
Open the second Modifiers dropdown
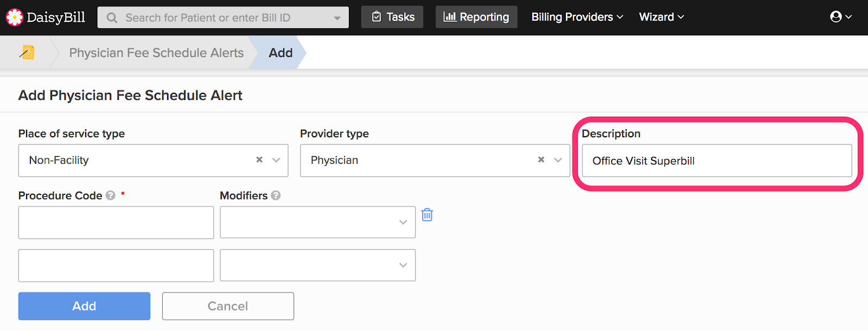(403, 265)
